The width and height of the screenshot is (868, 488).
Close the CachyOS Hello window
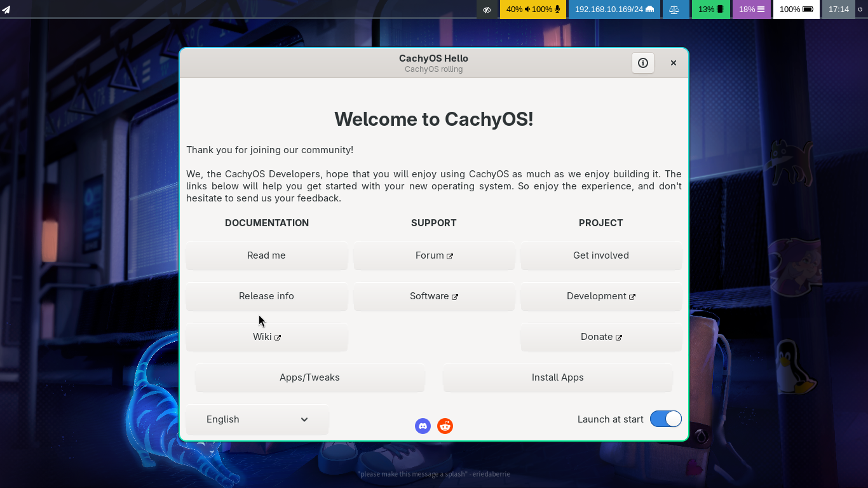[x=674, y=63]
